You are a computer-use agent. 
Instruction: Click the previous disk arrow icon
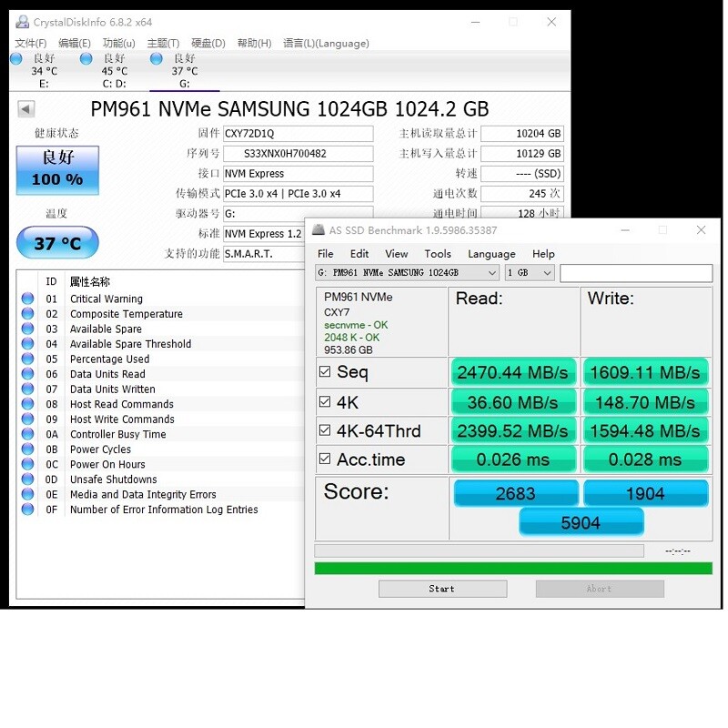pyautogui.click(x=26, y=109)
